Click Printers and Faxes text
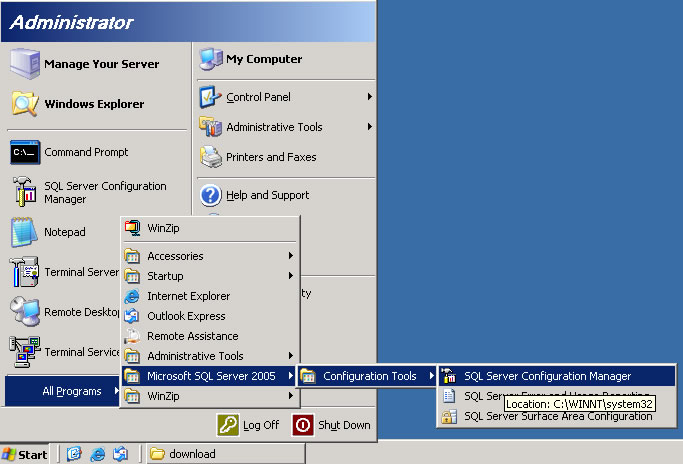Viewport: 683px width, 464px height. click(271, 157)
